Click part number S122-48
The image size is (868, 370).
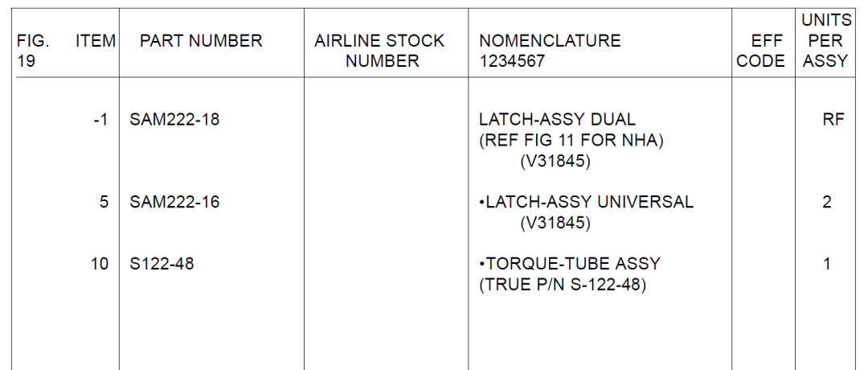pos(162,264)
